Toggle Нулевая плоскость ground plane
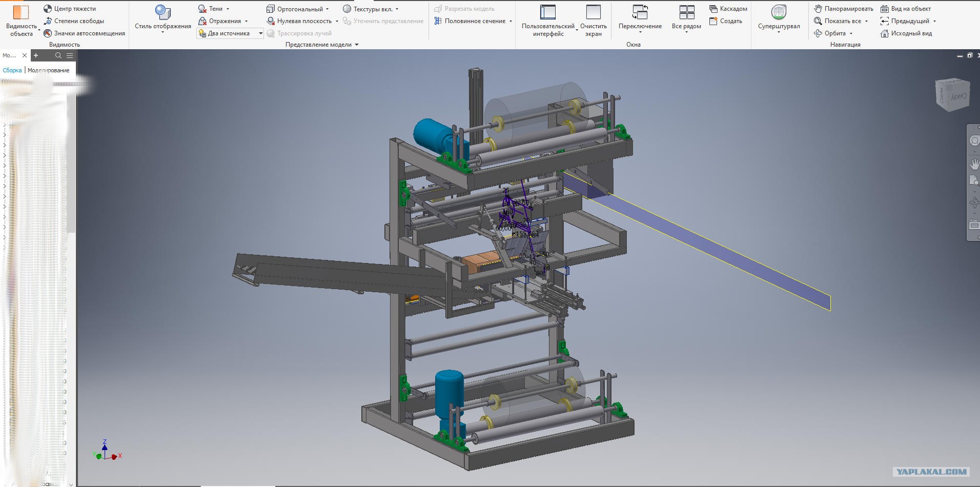Screen dimensions: 980x487 click(299, 21)
